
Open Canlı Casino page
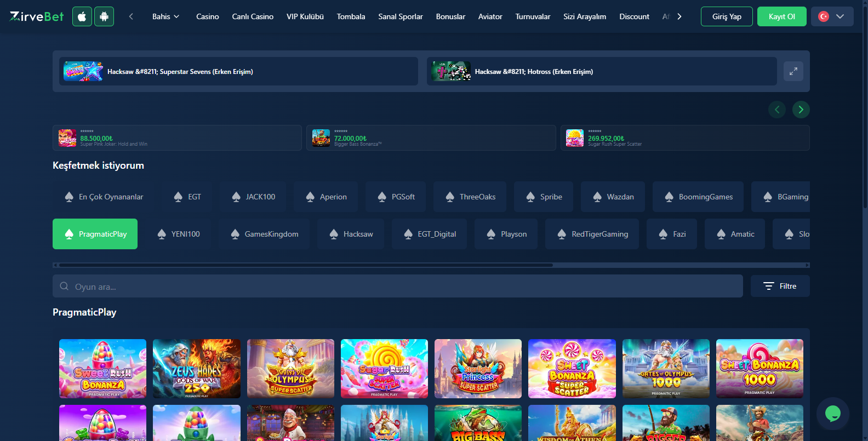tap(253, 16)
